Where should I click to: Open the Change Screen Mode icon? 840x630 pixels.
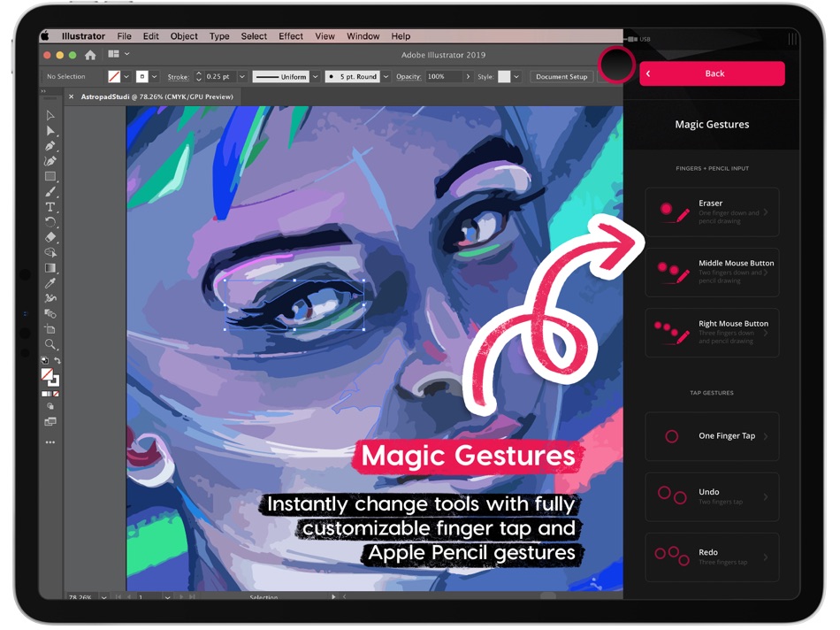tap(50, 421)
